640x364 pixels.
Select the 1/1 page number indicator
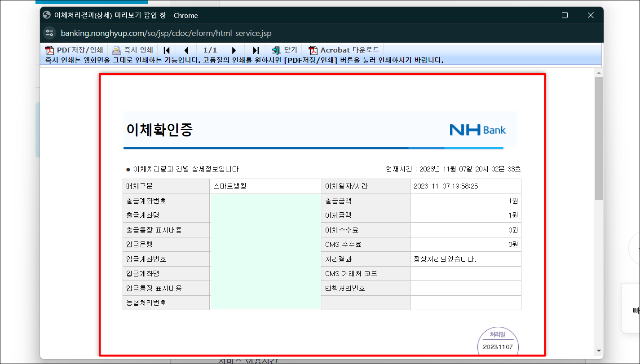tap(210, 50)
